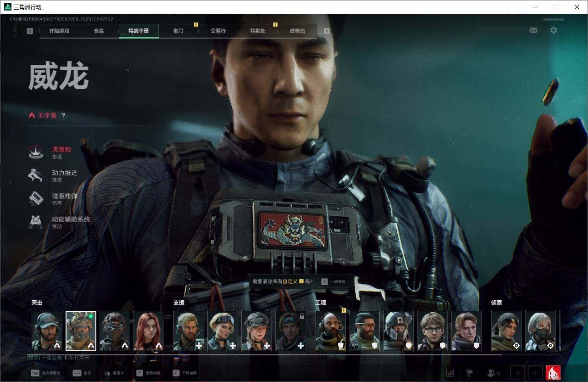Click the question mark beside 王宇昊
588x382 pixels.
point(63,116)
